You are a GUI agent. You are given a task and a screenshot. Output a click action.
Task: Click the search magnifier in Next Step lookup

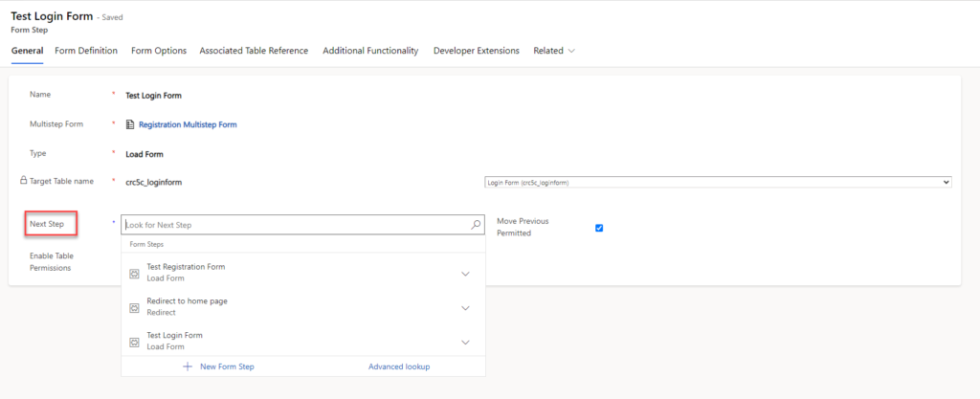point(476,226)
